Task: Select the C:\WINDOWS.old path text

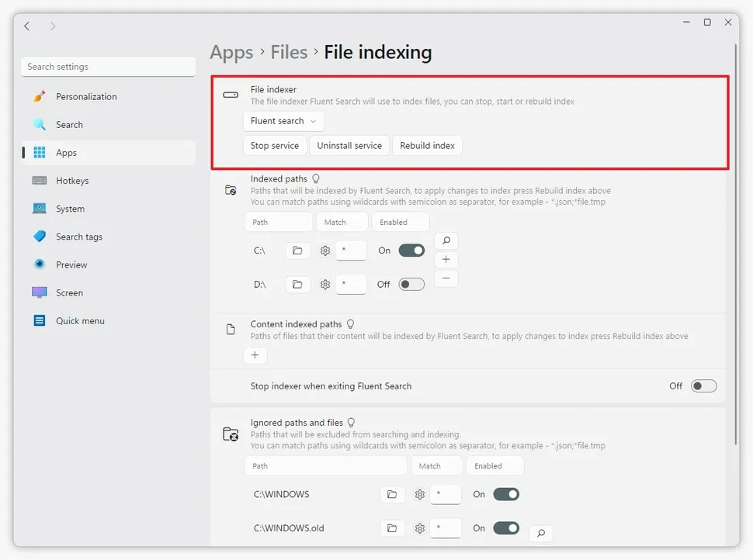Action: tap(289, 528)
